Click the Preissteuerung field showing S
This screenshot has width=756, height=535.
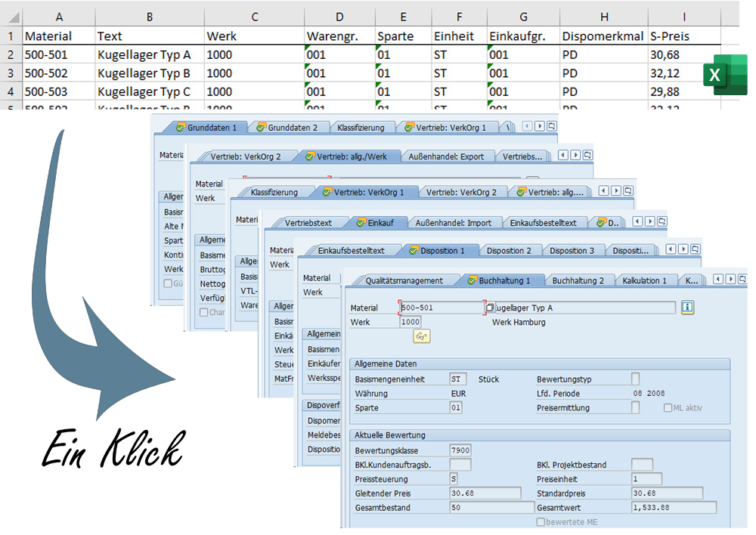(x=453, y=478)
